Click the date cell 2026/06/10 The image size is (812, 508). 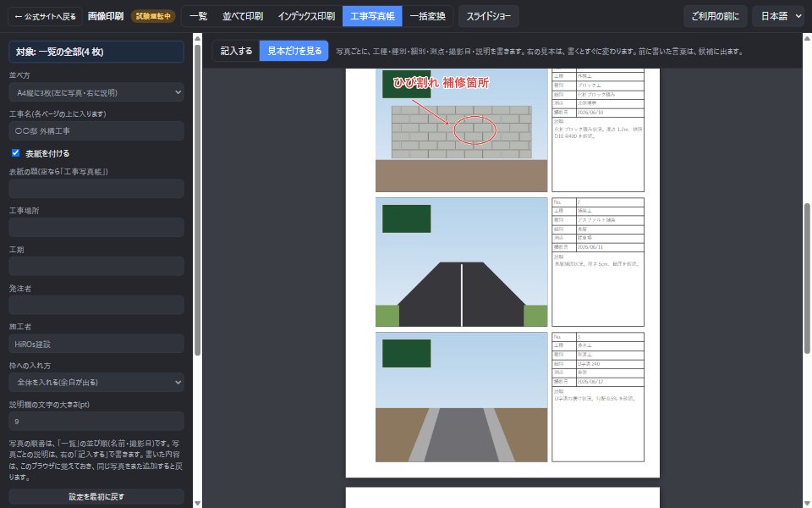pos(610,113)
